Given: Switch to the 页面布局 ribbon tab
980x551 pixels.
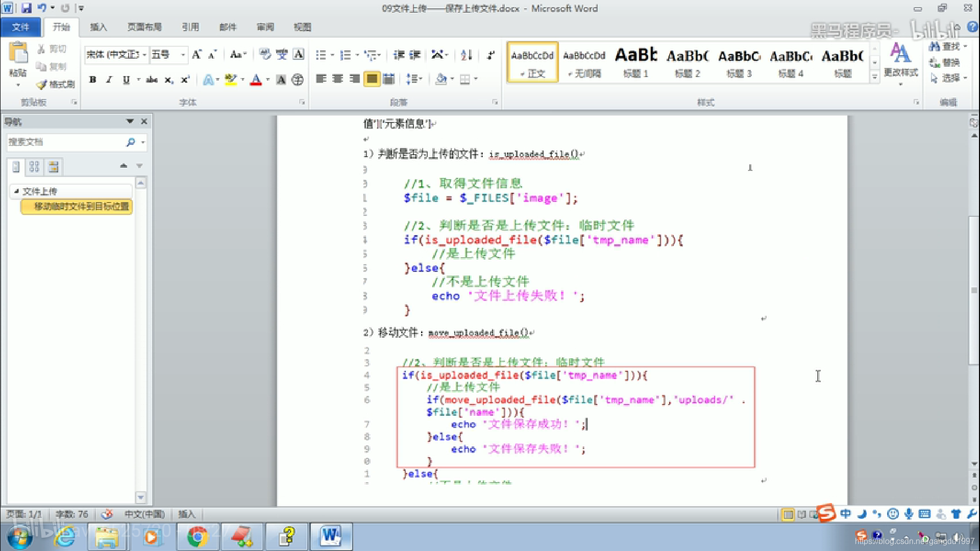Looking at the screenshot, I should click(x=144, y=27).
